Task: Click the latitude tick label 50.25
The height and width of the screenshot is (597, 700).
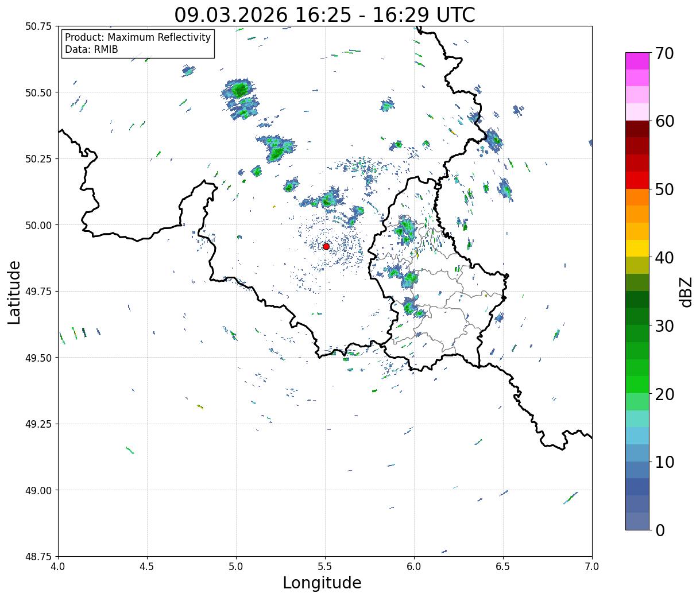Action: point(38,159)
